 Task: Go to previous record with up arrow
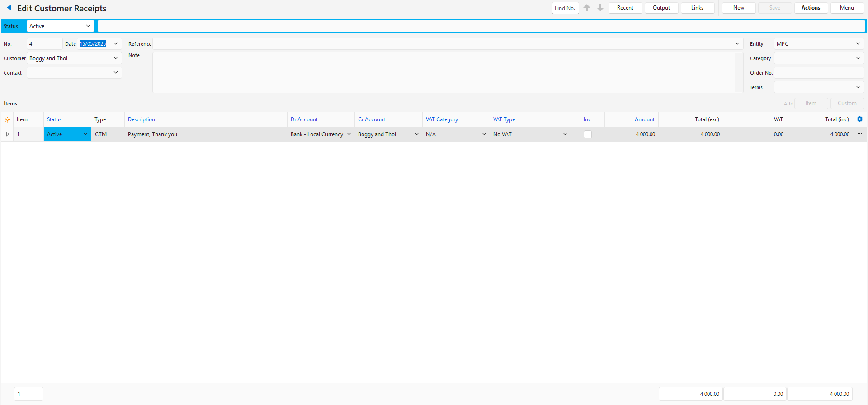point(587,8)
